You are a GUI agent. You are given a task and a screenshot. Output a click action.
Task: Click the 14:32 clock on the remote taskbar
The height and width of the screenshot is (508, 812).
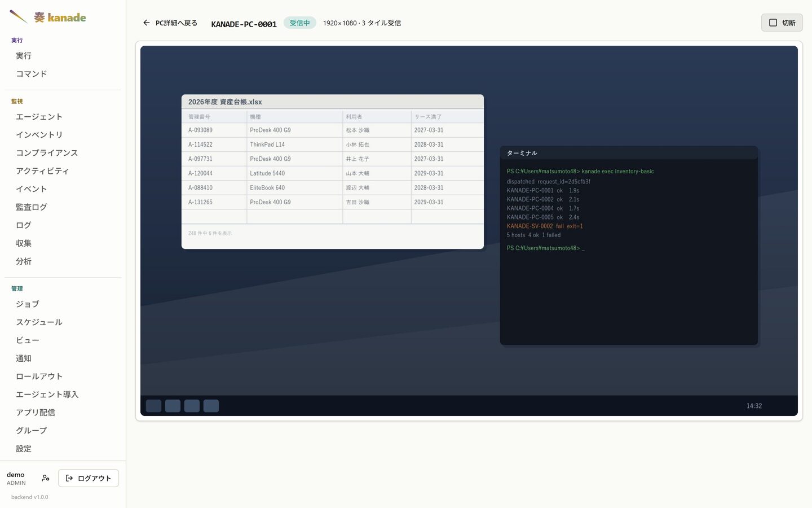pos(754,406)
